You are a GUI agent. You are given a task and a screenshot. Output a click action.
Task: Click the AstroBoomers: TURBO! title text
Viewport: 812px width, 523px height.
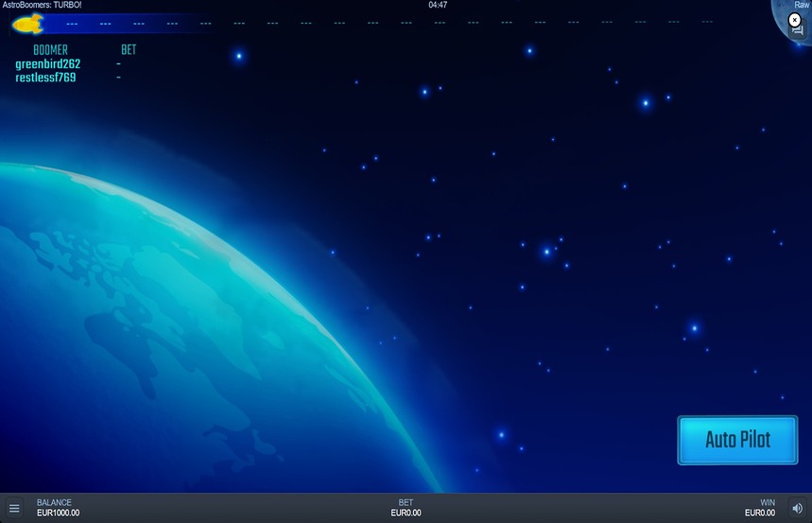pyautogui.click(x=42, y=5)
